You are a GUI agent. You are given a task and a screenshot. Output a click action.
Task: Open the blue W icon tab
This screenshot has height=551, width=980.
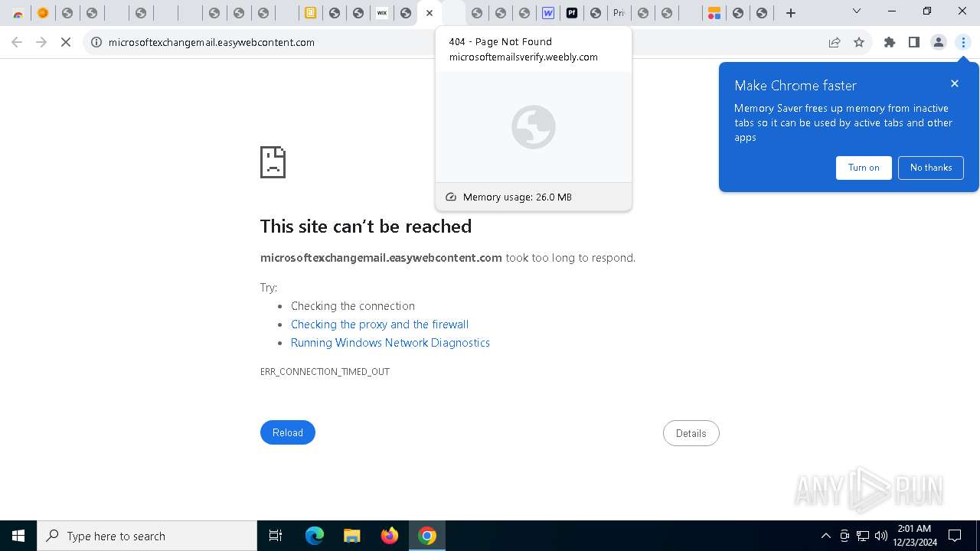tap(548, 13)
